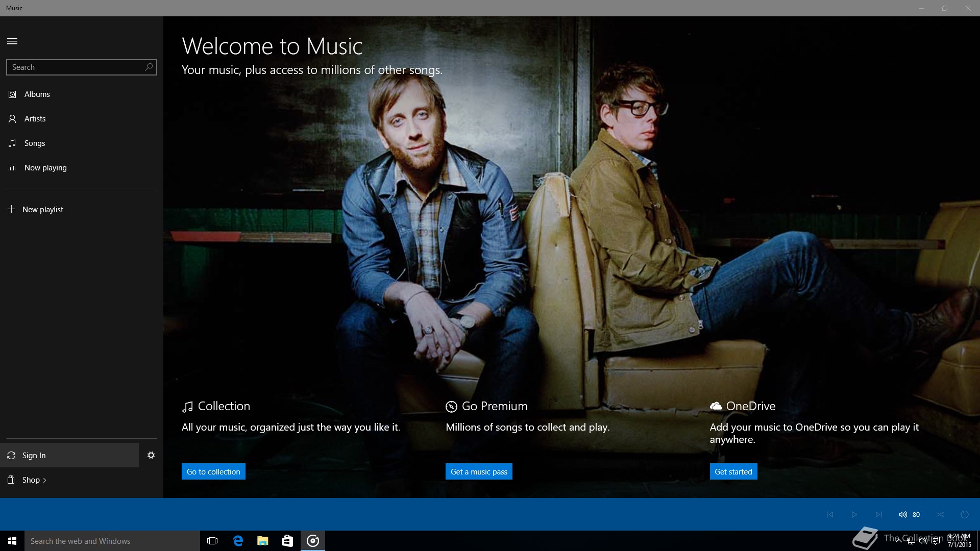Show the Now playing view
Image resolution: width=980 pixels, height=551 pixels.
[82, 168]
